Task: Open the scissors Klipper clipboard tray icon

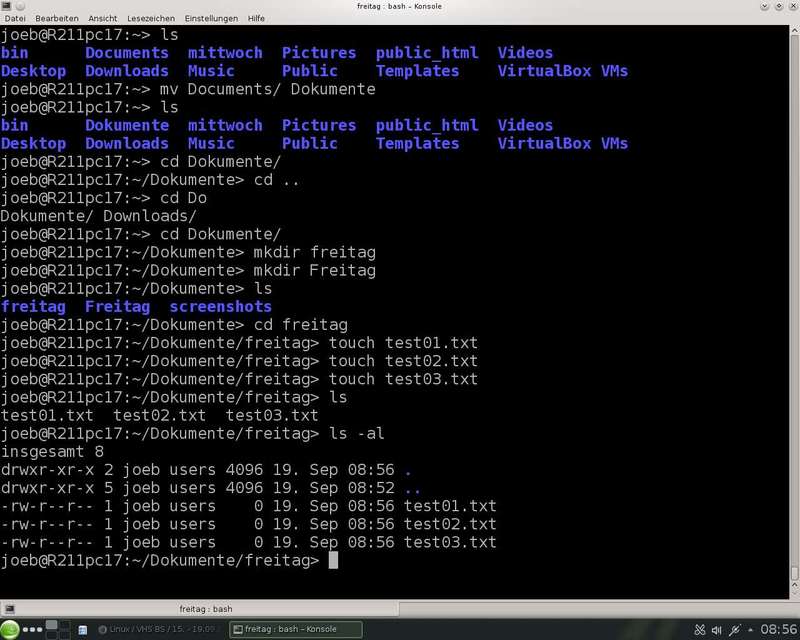Action: tap(700, 630)
